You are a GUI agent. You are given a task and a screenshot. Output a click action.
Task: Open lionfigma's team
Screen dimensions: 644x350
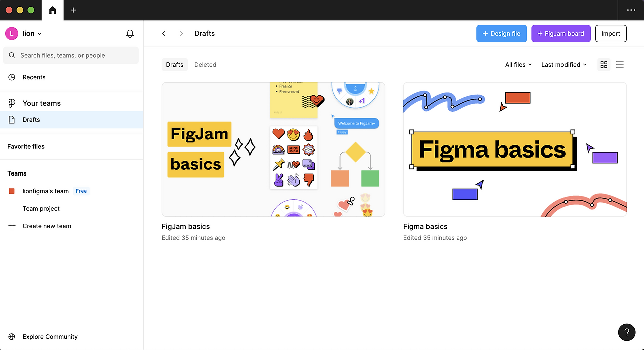click(46, 191)
